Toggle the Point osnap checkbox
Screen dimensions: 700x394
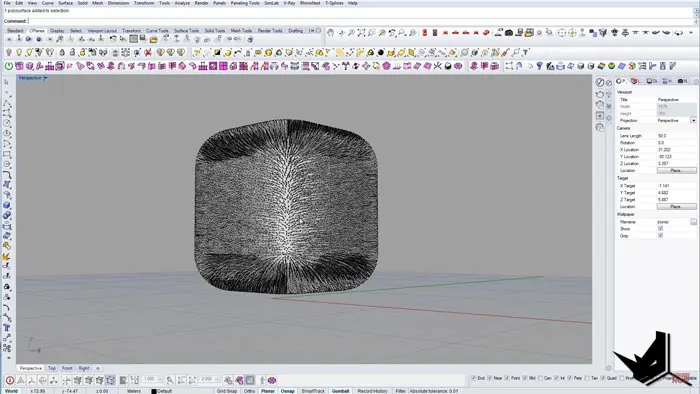coord(507,378)
